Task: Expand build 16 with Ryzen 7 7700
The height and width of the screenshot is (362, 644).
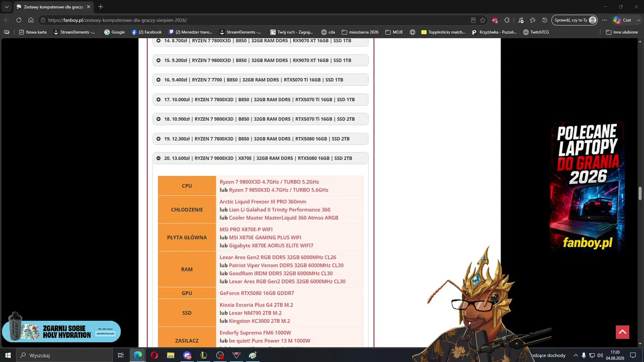Action: click(261, 80)
